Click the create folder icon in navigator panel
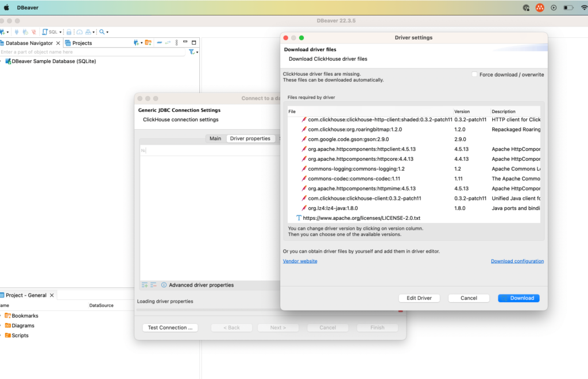This screenshot has width=588, height=379. (149, 42)
